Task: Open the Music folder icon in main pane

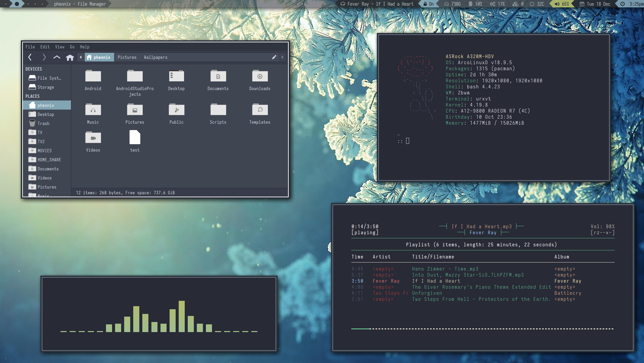Action: pos(93,114)
